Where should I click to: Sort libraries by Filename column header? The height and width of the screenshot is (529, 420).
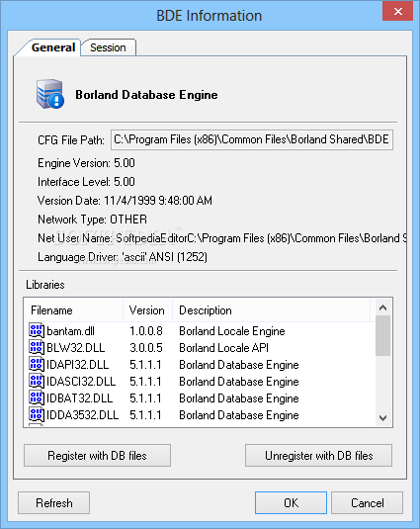(x=73, y=310)
